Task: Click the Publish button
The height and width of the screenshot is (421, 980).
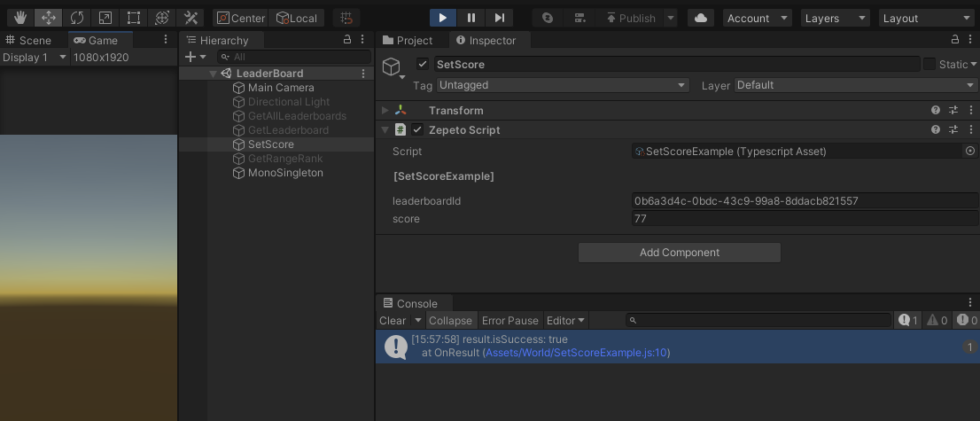Action: pos(630,18)
